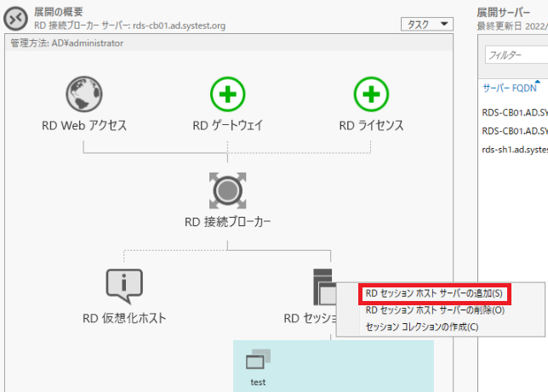Click the 展開サーバー panel heading
The height and width of the screenshot is (392, 548).
(x=503, y=12)
